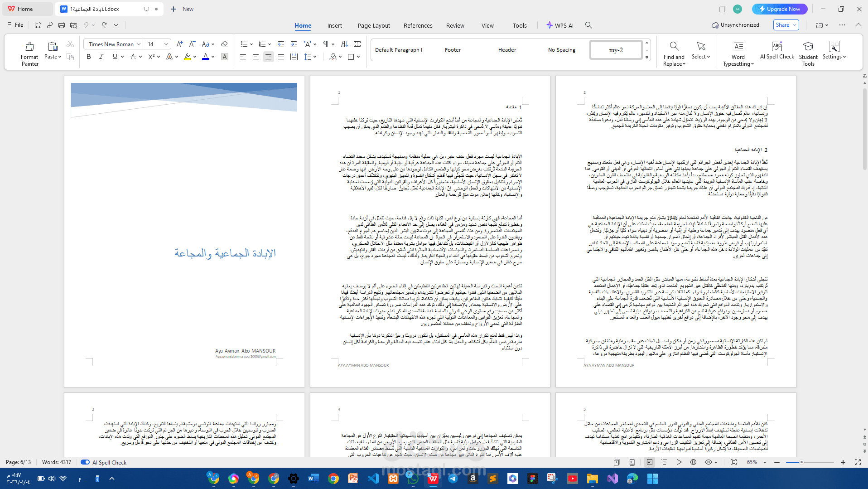Toggle Bold formatting

pyautogui.click(x=88, y=57)
